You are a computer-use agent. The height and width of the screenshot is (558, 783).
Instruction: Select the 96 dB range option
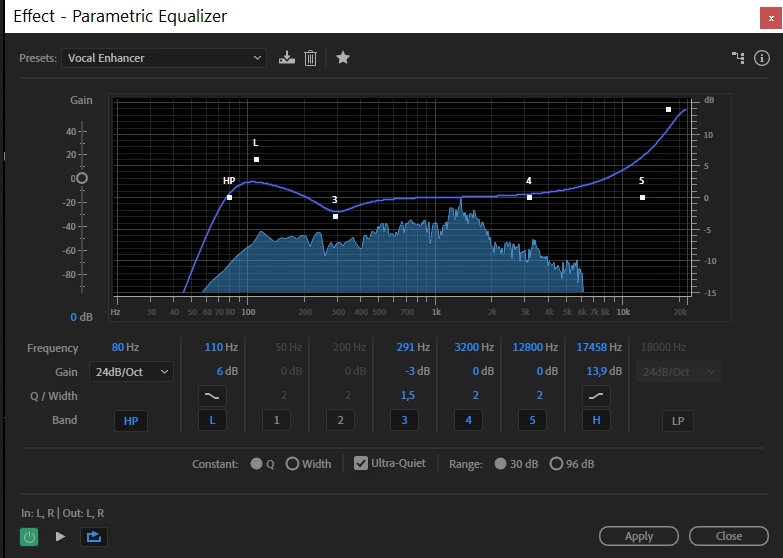556,464
